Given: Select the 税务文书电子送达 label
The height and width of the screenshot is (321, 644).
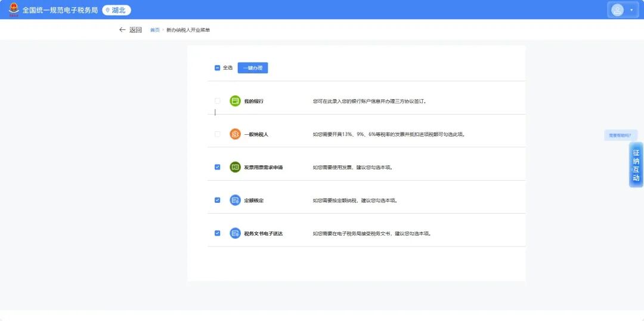Looking at the screenshot, I should point(264,234).
